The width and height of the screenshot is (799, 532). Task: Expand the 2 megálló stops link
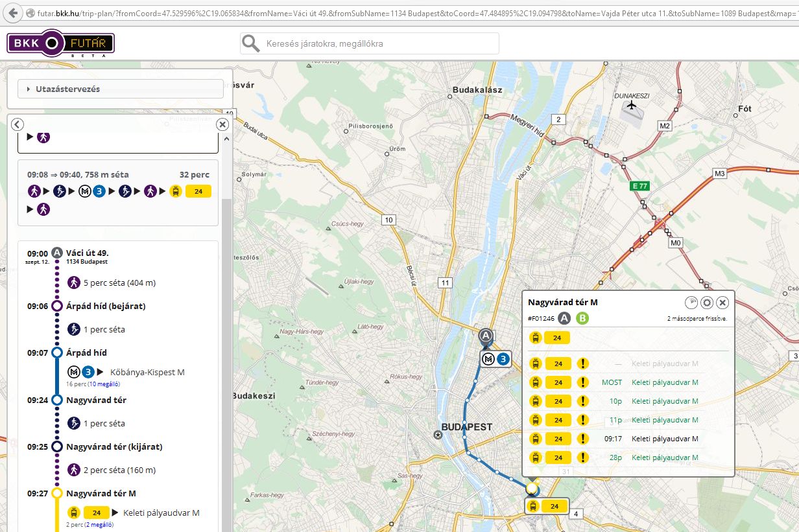tap(100, 524)
